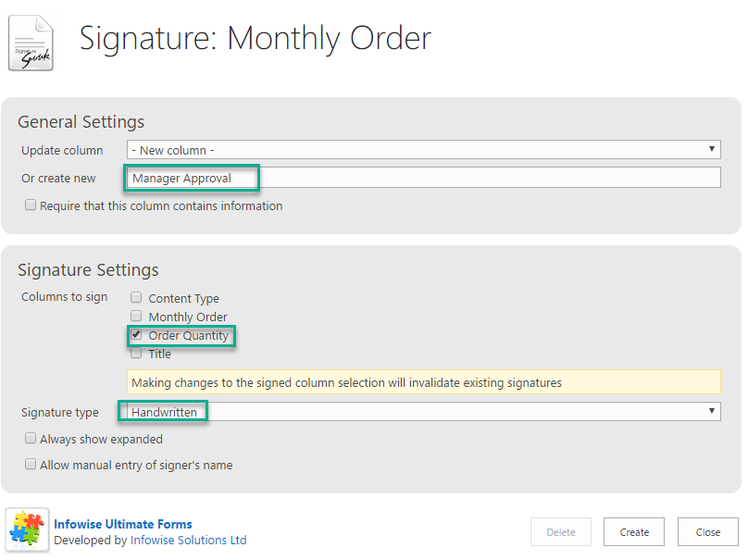Click the yellow invalidate signatures warning
The height and width of the screenshot is (560, 748).
(x=424, y=382)
